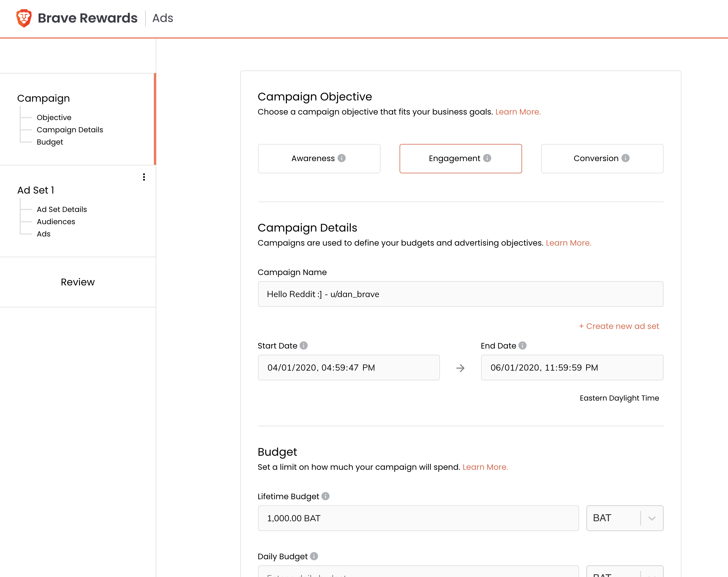This screenshot has height=577, width=728.
Task: Jump to Budget in the Campaign sidebar
Action: tap(50, 142)
